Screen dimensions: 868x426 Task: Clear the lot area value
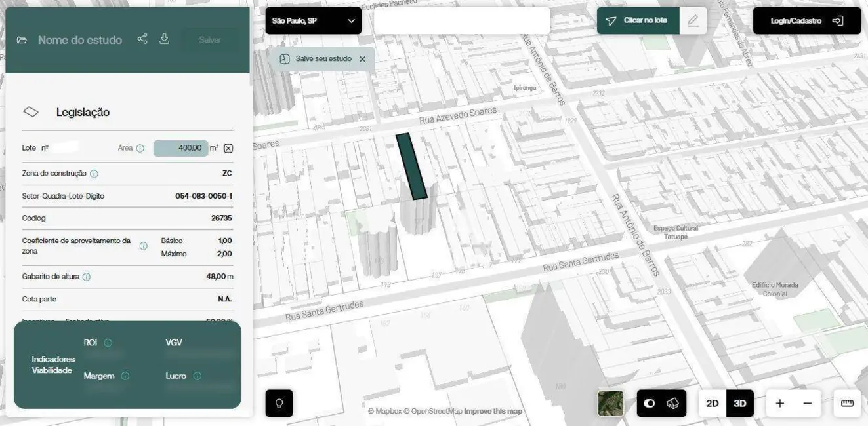[228, 149]
